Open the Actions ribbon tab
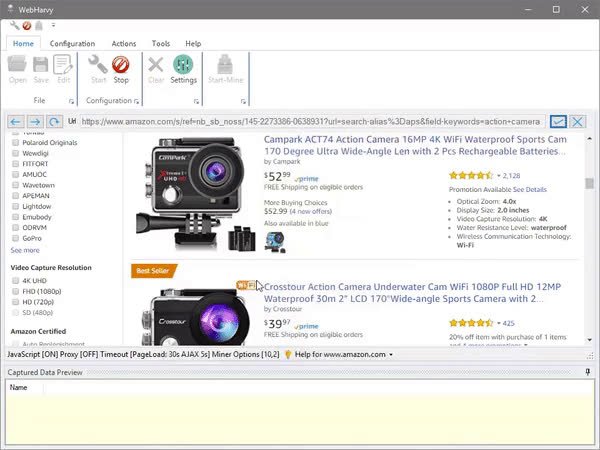Image resolution: width=600 pixels, height=450 pixels. 124,43
